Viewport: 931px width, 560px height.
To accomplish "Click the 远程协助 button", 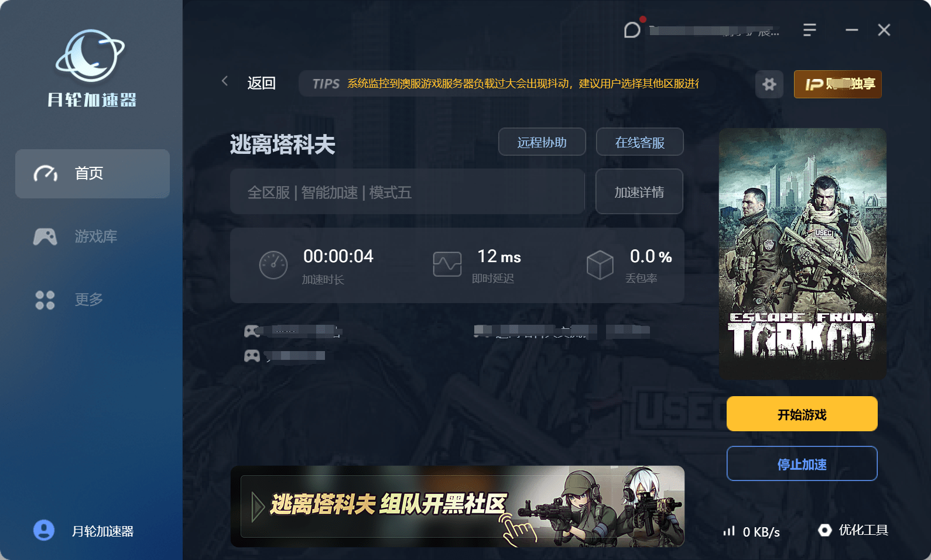I will [x=542, y=142].
